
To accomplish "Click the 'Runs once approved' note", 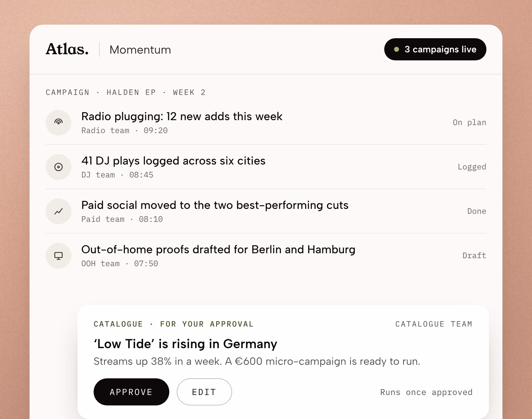I will (x=426, y=392).
